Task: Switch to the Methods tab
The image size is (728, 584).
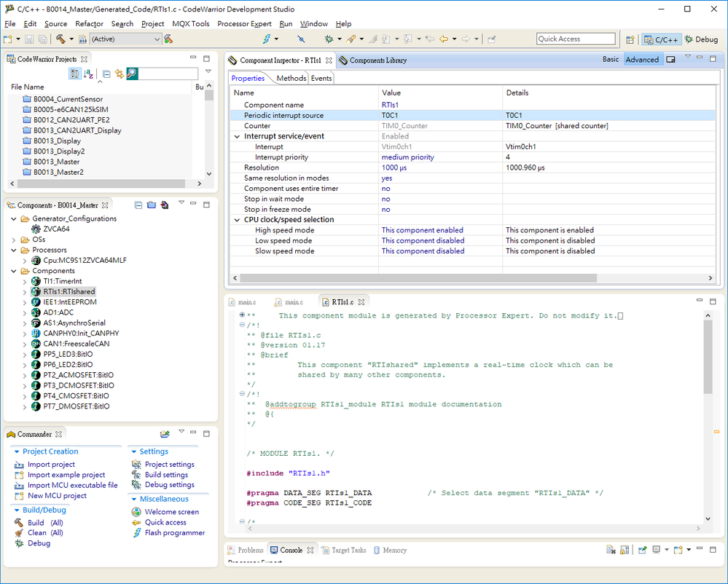Action: coord(291,78)
